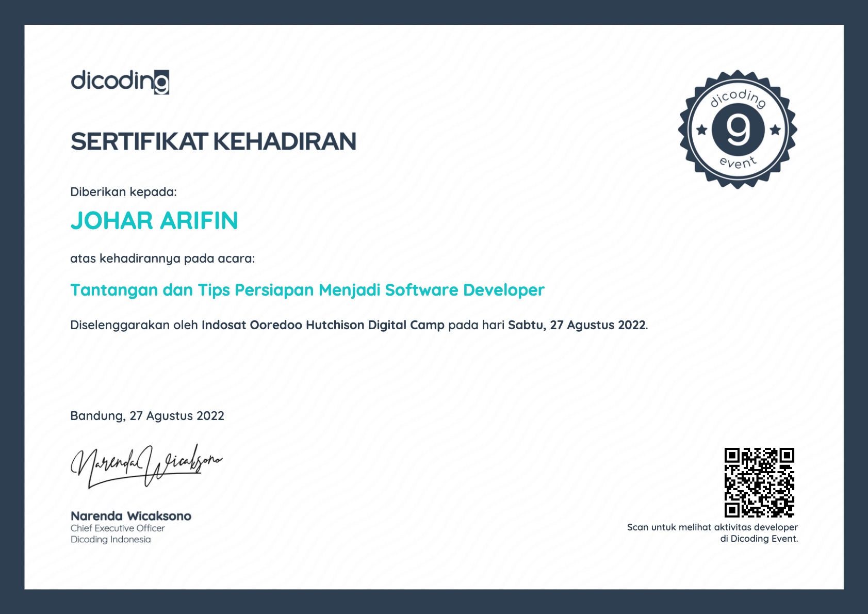Click the text 'Dicoding Indonesia'
Screen dimensions: 868x614
pyautogui.click(x=111, y=540)
